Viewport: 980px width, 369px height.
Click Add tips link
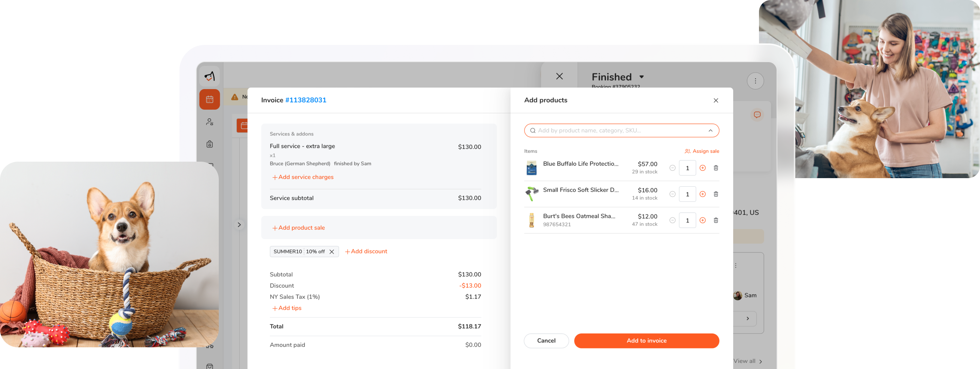tap(287, 308)
